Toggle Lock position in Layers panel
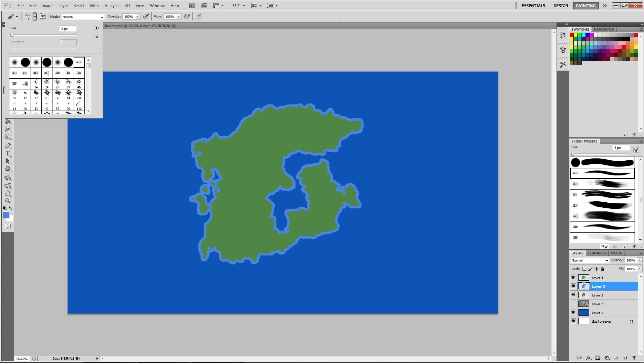This screenshot has width=644, height=363. (597, 269)
